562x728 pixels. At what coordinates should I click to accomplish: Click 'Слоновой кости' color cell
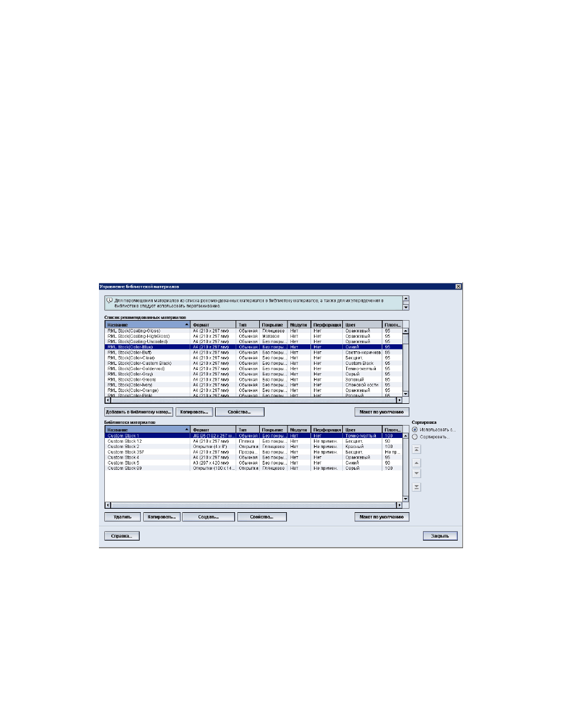(x=362, y=385)
